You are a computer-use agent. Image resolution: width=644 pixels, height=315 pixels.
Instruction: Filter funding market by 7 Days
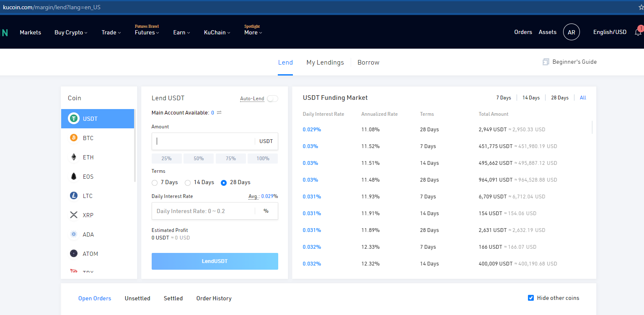(x=504, y=98)
